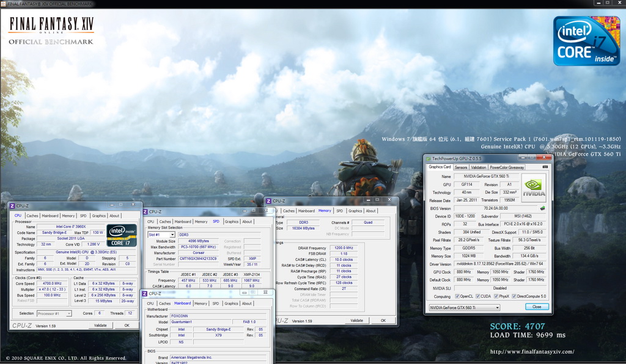
Task: Minimize the GPU-Z window
Action: point(523,158)
